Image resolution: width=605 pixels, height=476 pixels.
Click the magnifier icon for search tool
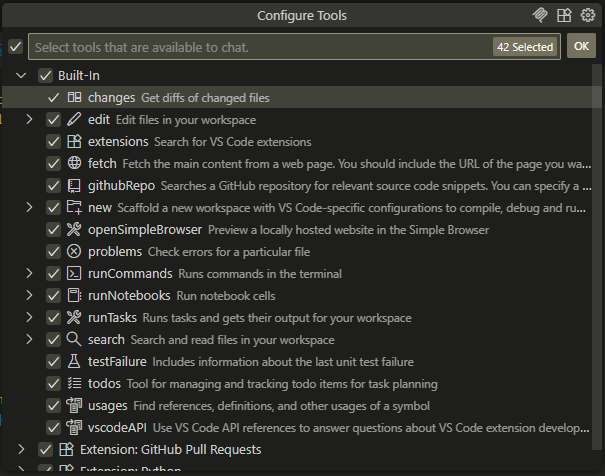click(74, 340)
